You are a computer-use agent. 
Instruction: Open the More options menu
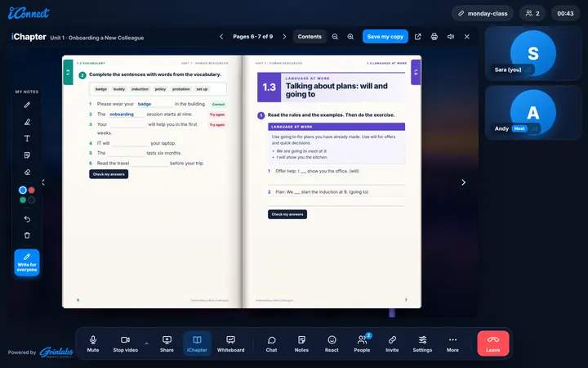(452, 344)
